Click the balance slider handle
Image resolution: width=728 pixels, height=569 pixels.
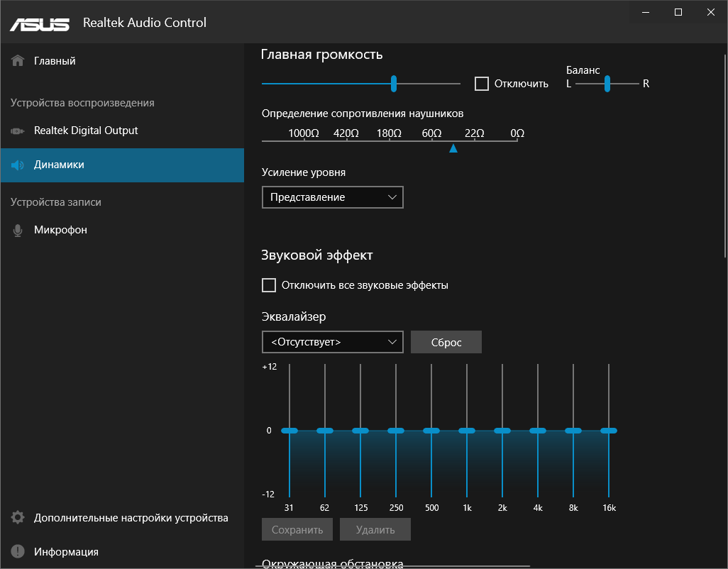click(607, 83)
